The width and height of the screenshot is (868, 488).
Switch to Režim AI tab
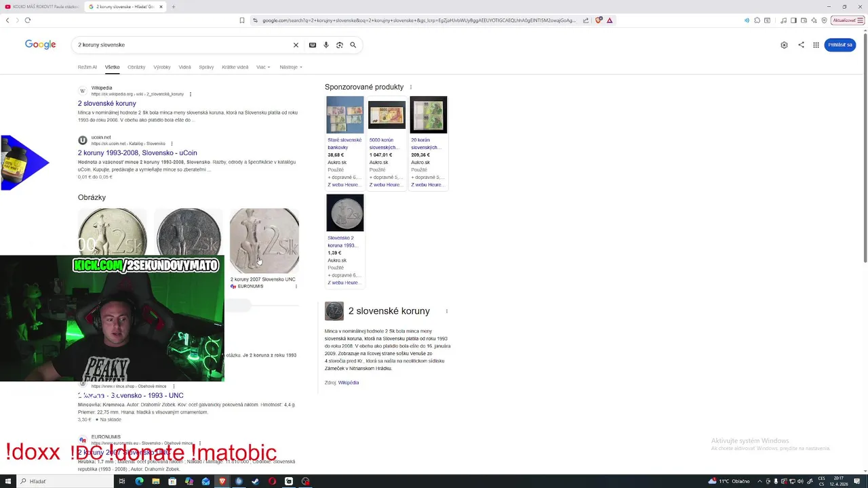click(87, 67)
